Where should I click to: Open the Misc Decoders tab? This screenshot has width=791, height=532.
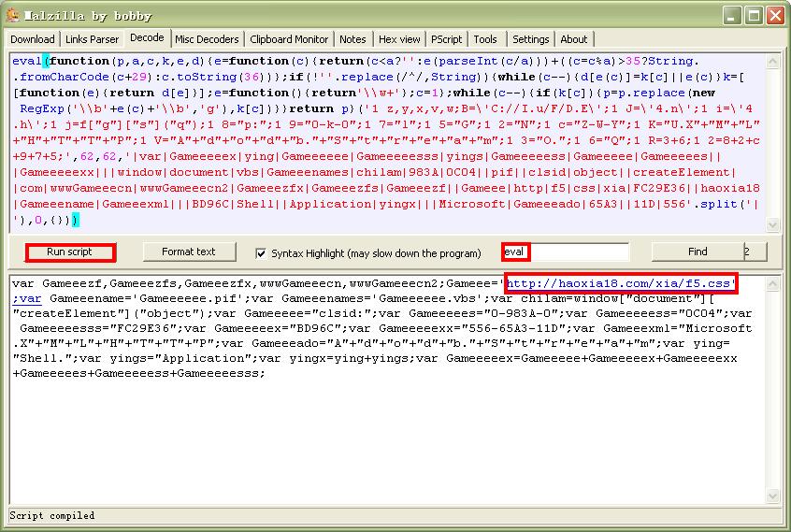coord(207,39)
